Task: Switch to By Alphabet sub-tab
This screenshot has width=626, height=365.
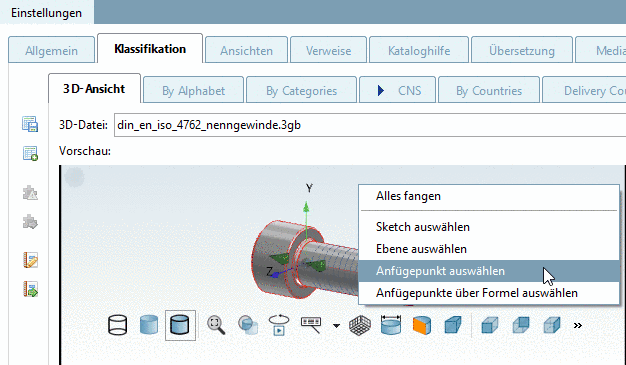Action: click(x=193, y=90)
